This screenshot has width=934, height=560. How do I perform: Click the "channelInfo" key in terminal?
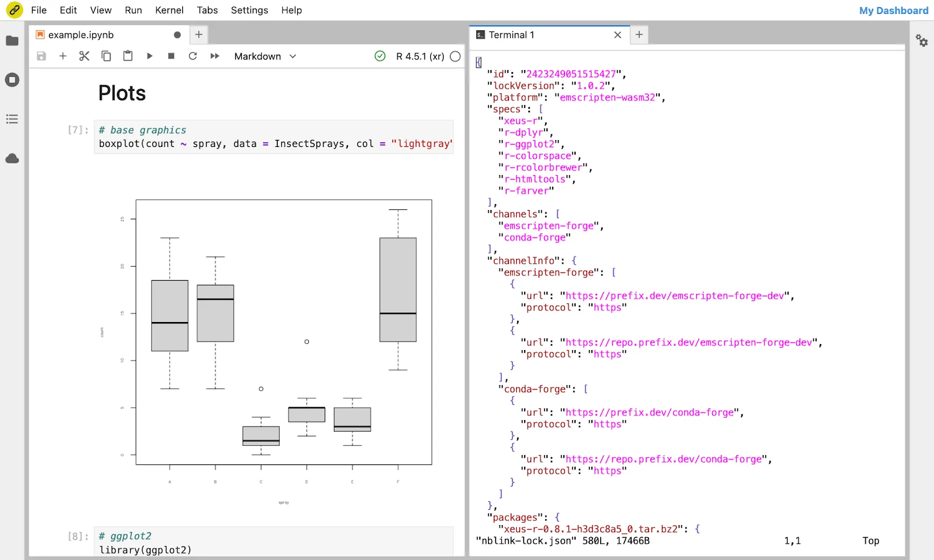524,261
